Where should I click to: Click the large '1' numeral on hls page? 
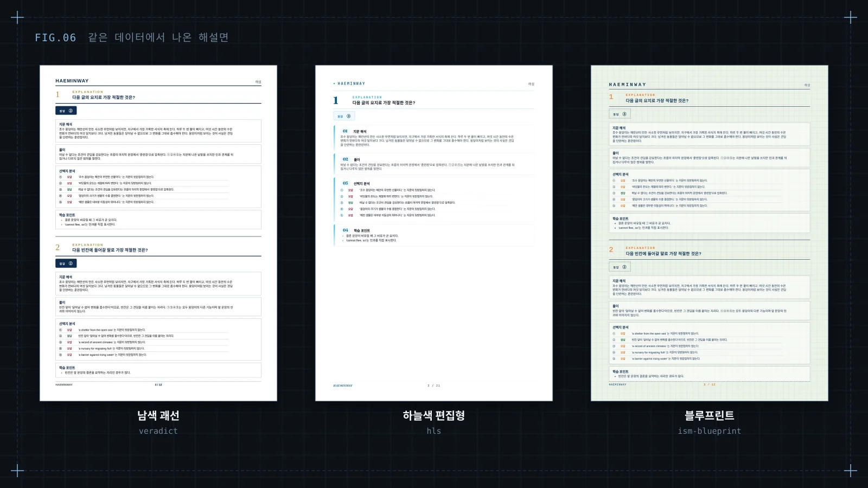click(x=336, y=100)
